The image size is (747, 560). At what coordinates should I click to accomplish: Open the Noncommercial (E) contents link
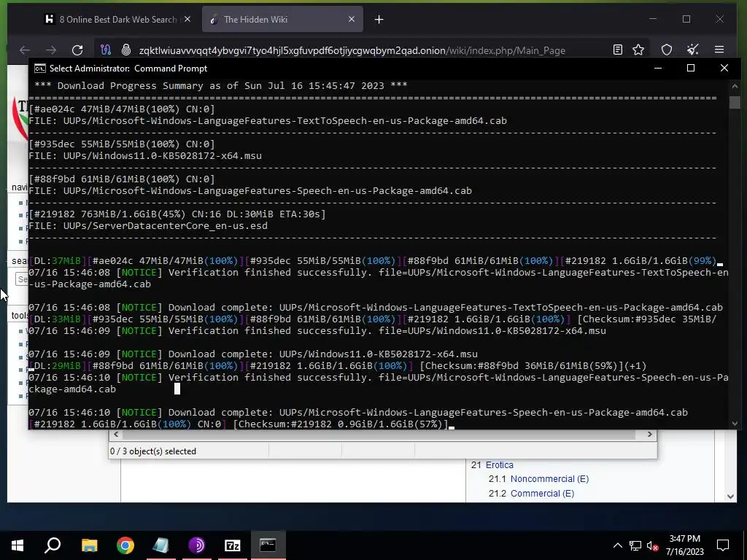point(549,479)
